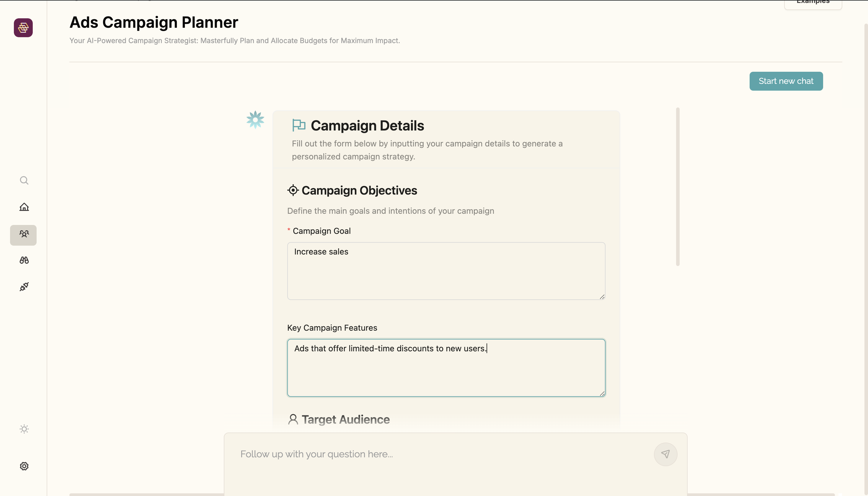The height and width of the screenshot is (496, 868).
Task: Click the Campaign Objectives target icon
Action: coord(293,190)
